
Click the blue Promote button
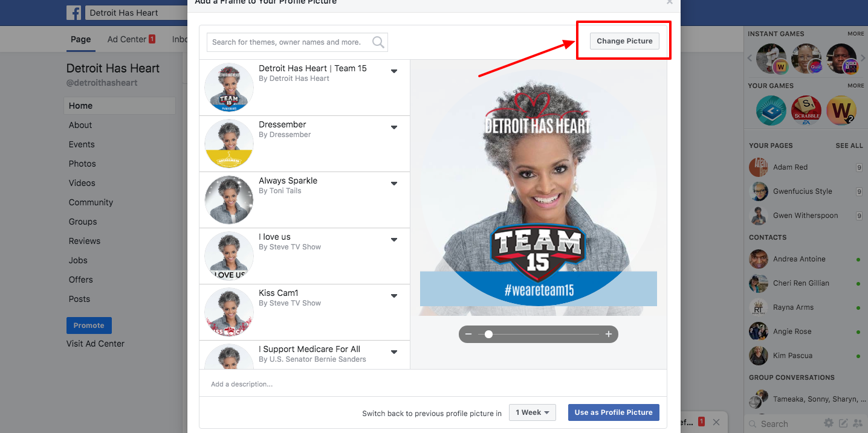pos(89,326)
